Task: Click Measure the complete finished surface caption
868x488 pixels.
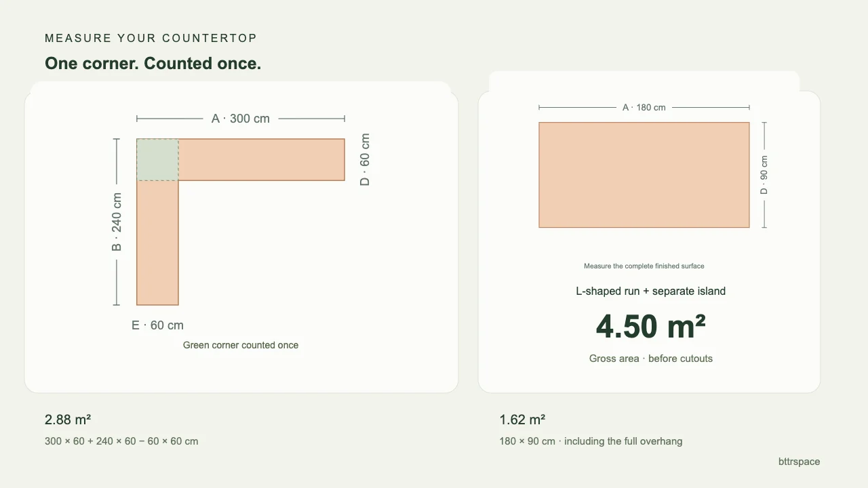Action: click(x=644, y=266)
